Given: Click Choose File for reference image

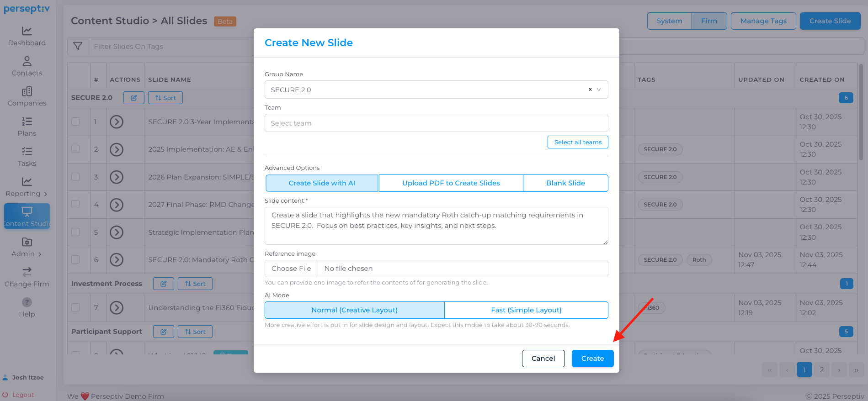Looking at the screenshot, I should (x=291, y=269).
